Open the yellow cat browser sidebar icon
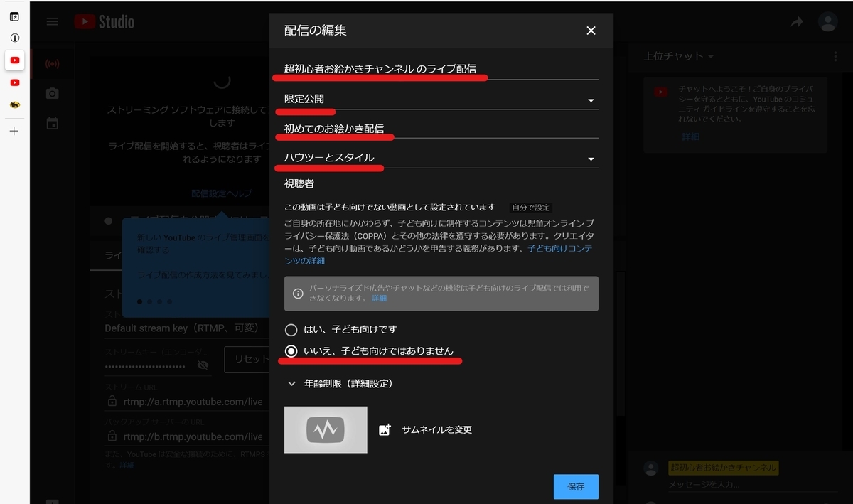The width and height of the screenshot is (853, 504). pos(14,104)
